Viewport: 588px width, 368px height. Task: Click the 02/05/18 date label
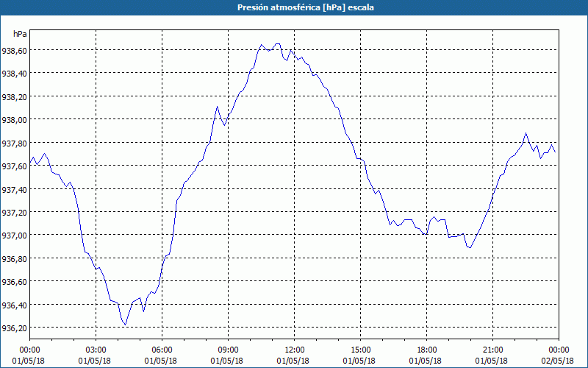(558, 361)
